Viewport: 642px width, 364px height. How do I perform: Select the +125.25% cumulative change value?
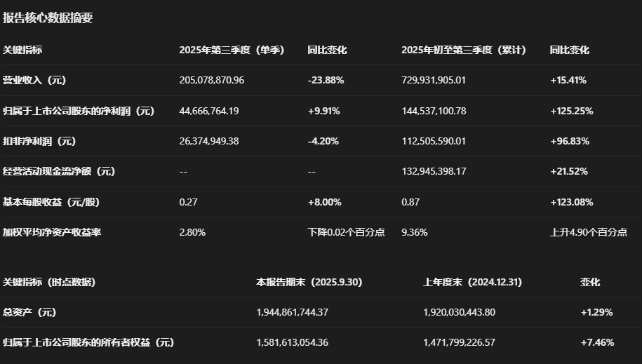572,111
